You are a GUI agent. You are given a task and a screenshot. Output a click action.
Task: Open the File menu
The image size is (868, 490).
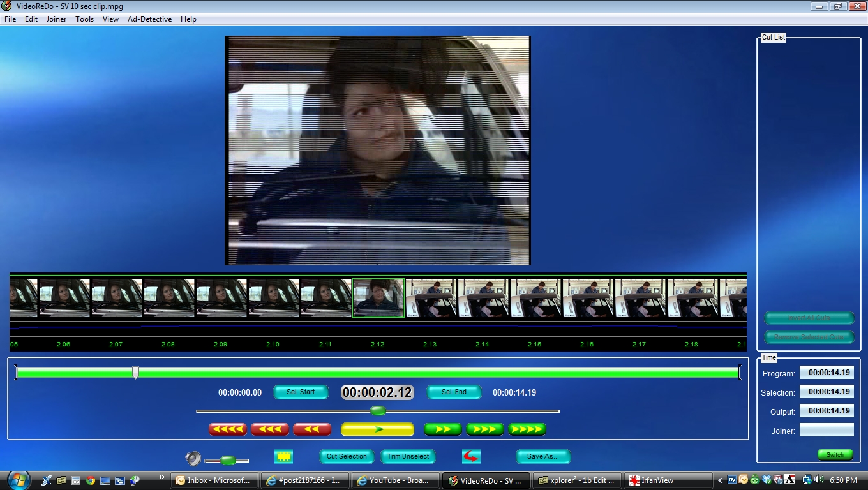tap(10, 19)
